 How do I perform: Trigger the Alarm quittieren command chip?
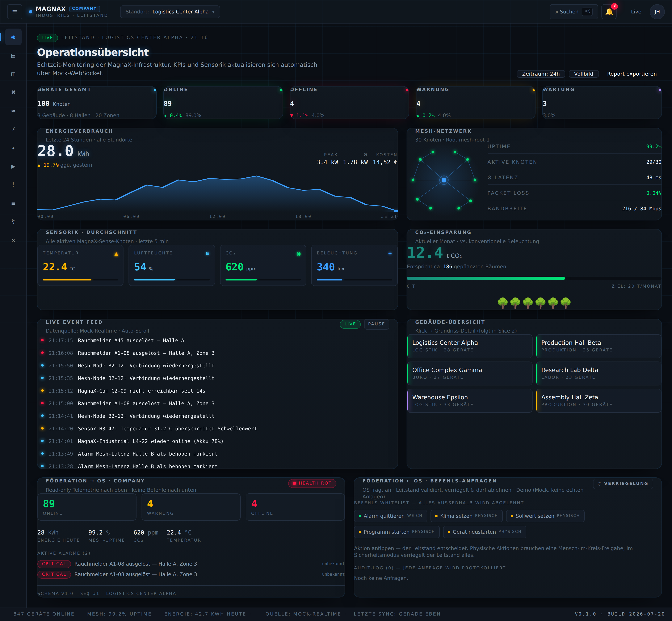click(x=390, y=516)
